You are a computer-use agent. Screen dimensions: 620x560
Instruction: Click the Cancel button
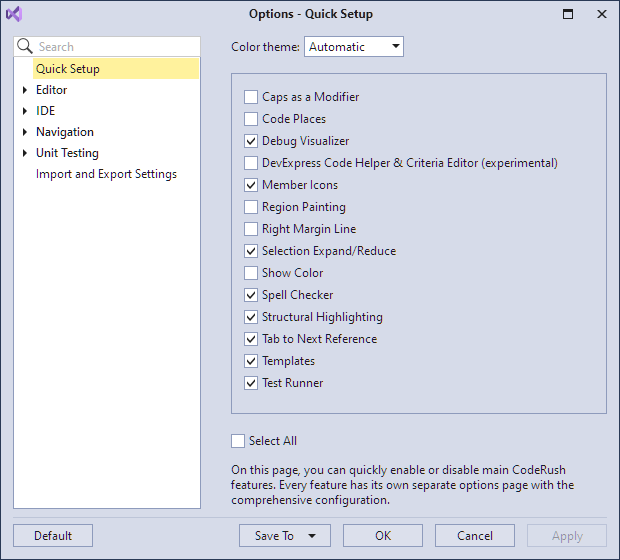[475, 536]
